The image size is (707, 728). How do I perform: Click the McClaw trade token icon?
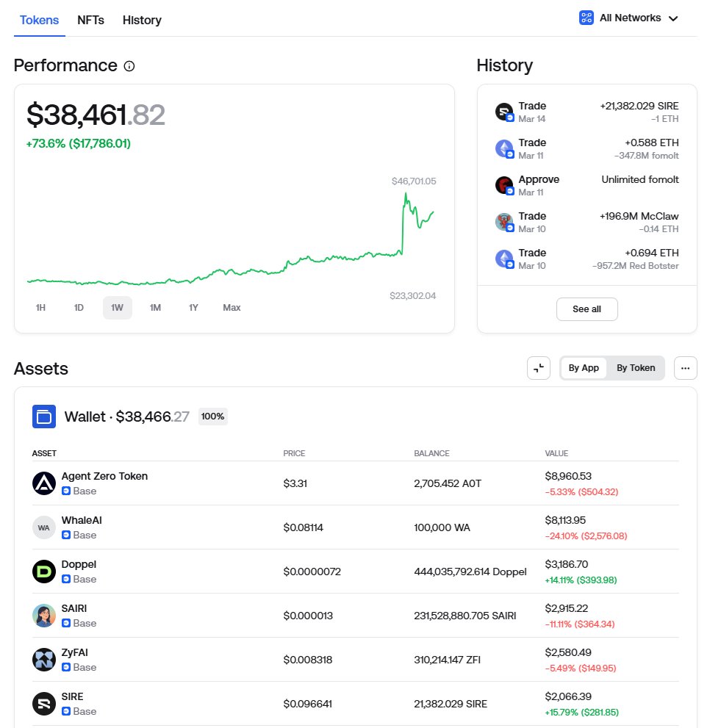[504, 222]
